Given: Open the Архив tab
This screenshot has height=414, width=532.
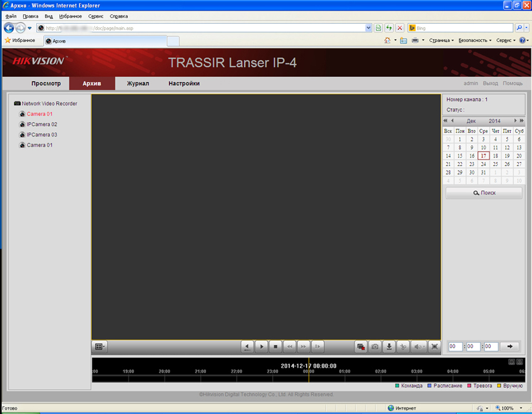Looking at the screenshot, I should [x=92, y=83].
